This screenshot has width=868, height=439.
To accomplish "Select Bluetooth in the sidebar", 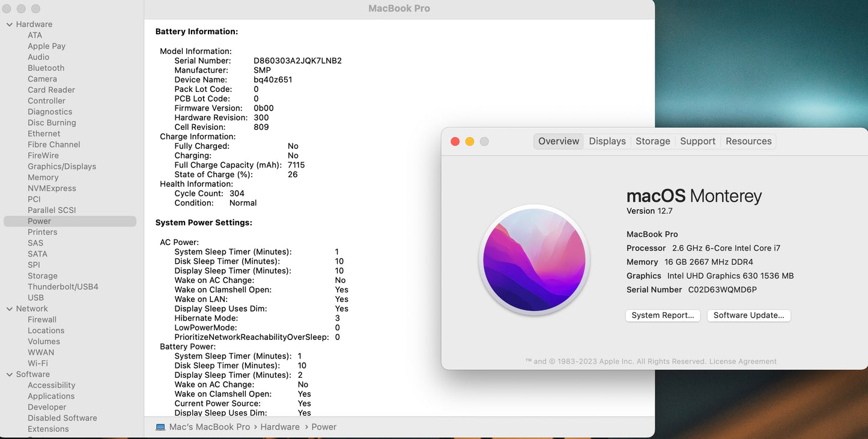I will coord(46,68).
